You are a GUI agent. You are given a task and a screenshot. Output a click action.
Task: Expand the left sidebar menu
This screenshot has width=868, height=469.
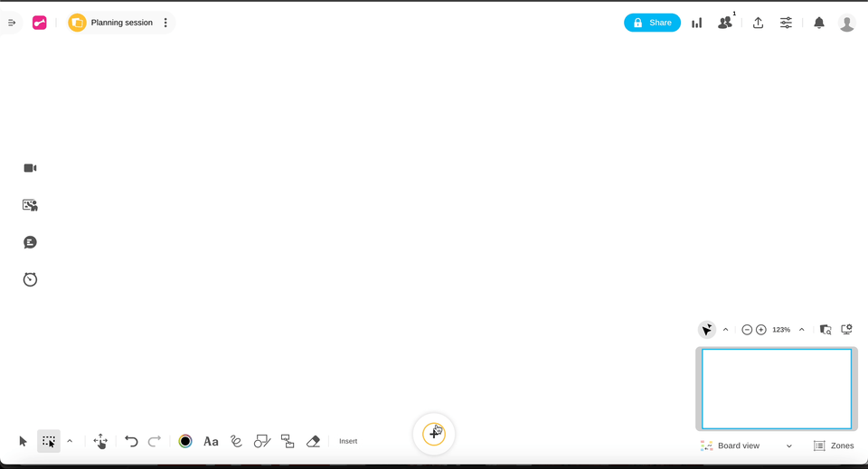click(11, 23)
